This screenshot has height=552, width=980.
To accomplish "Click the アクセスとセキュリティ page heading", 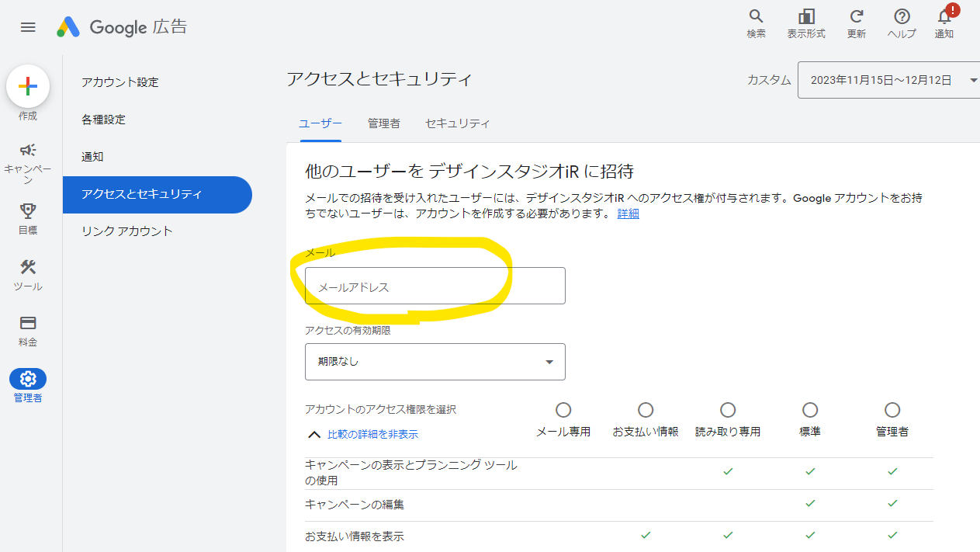I will click(x=379, y=79).
